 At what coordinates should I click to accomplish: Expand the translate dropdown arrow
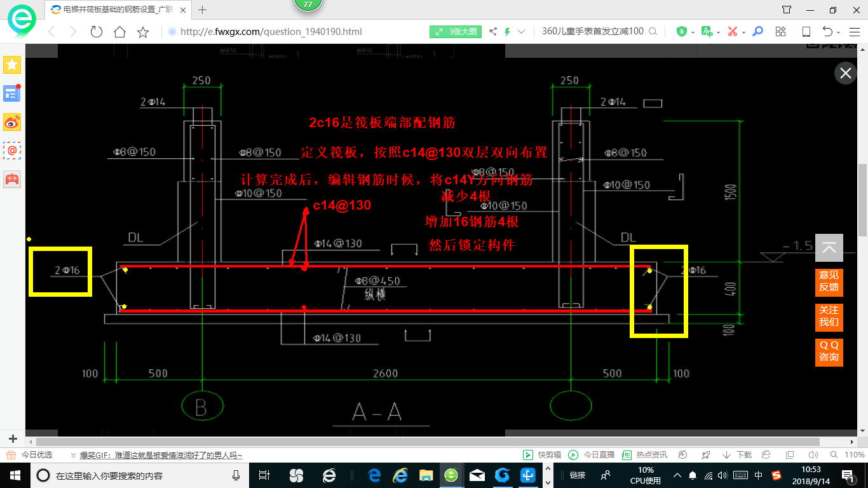tap(718, 32)
